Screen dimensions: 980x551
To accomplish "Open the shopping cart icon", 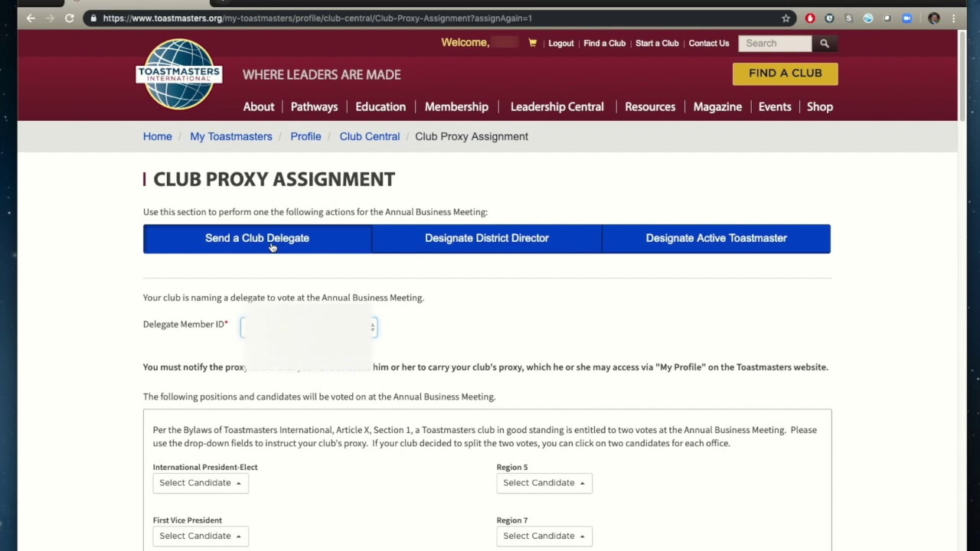I will click(532, 43).
